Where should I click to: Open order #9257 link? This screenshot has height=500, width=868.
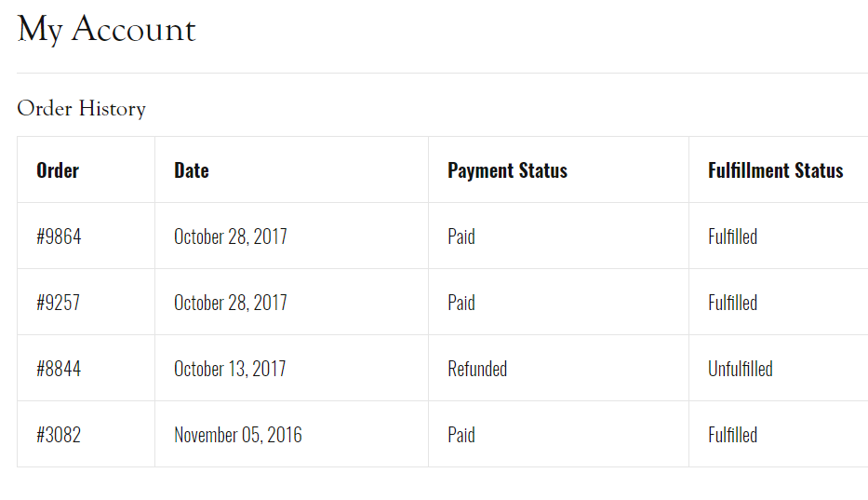59,303
